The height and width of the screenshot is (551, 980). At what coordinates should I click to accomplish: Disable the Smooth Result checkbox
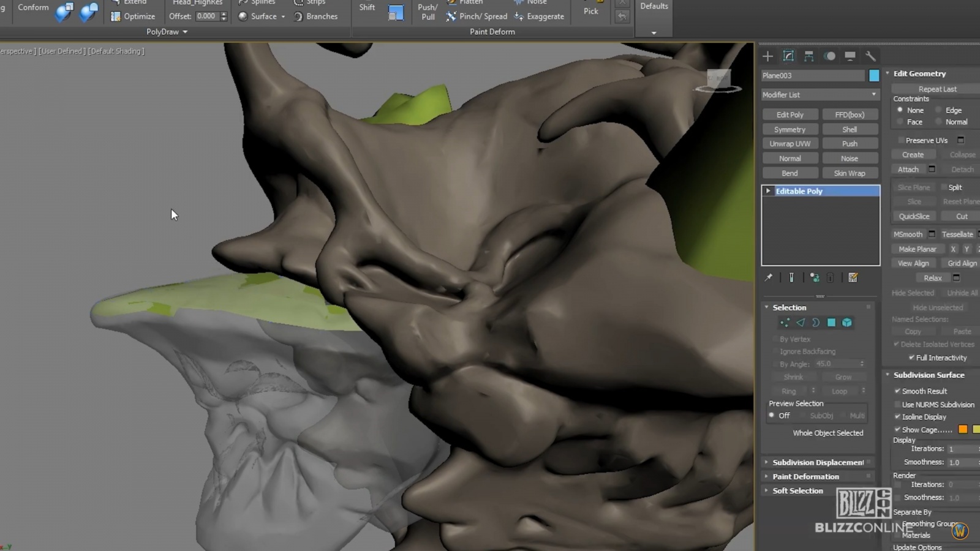click(x=897, y=391)
